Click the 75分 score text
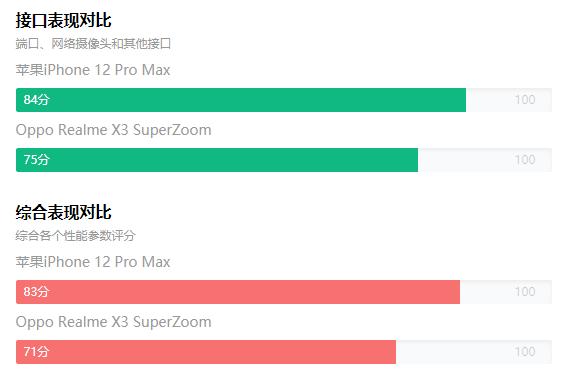 pos(36,160)
